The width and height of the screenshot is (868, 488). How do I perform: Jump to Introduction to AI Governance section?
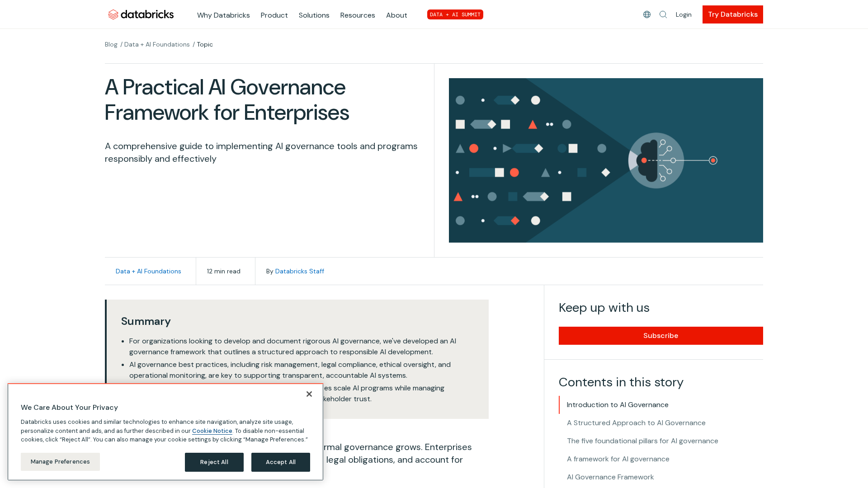tap(617, 405)
